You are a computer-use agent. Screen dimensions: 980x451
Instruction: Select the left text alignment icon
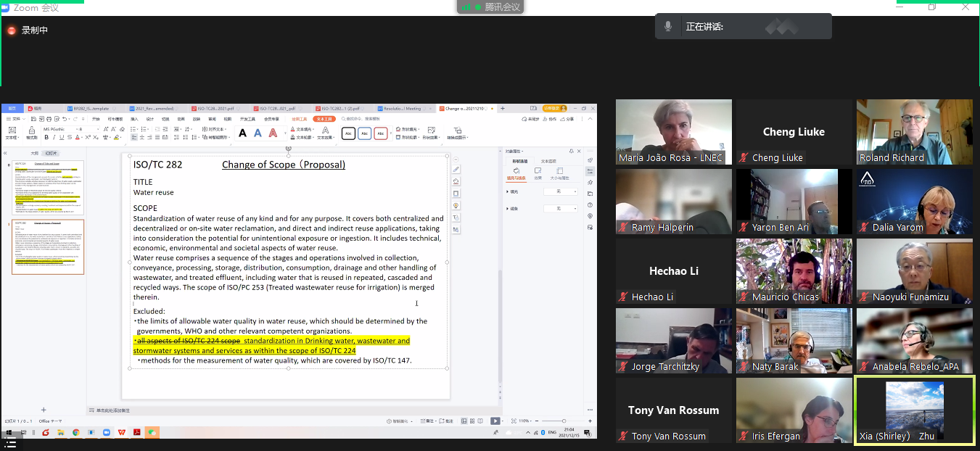click(135, 136)
